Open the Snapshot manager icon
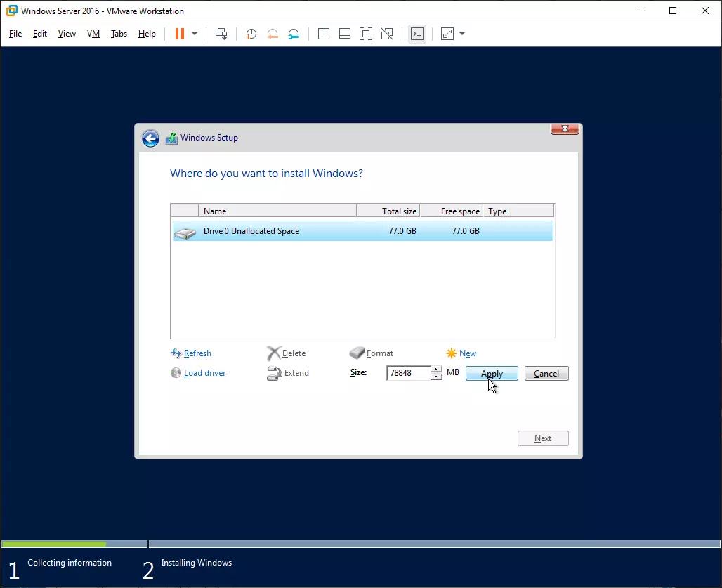Image resolution: width=722 pixels, height=588 pixels. coord(294,34)
